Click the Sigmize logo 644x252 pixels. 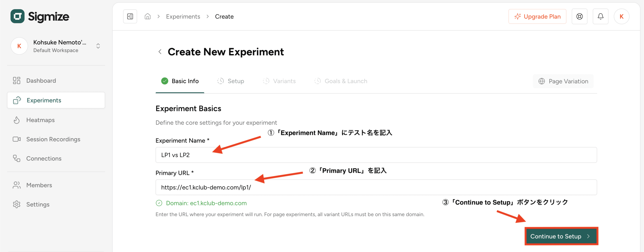pos(40,17)
